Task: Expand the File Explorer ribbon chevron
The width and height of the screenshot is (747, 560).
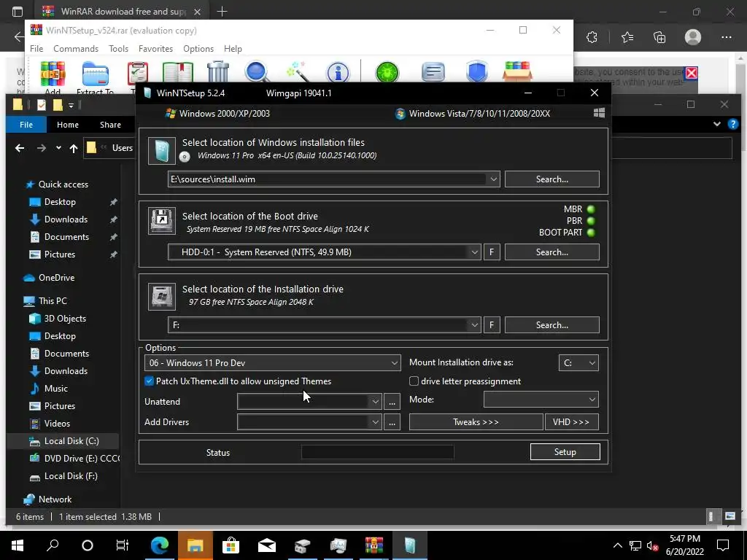Action: click(x=717, y=124)
